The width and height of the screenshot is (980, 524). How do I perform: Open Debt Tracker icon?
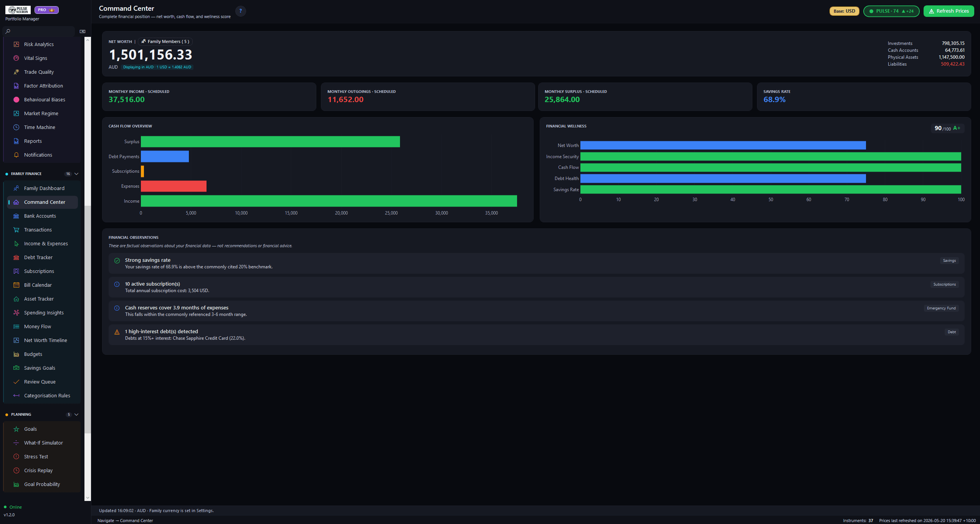(x=16, y=257)
